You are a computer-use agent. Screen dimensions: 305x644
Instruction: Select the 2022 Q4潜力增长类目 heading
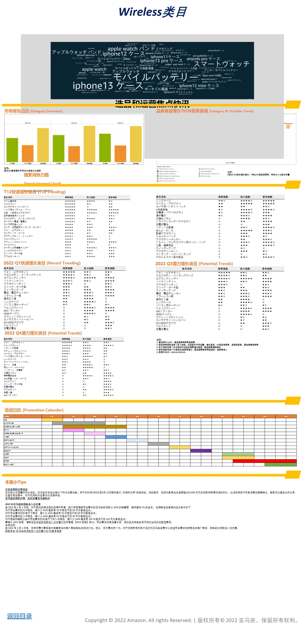43,333
